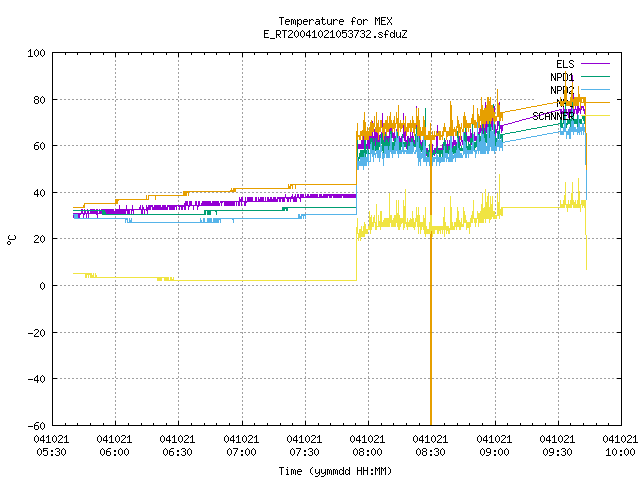Click the y-axis value -60
The width and height of the screenshot is (640, 480).
click(x=36, y=426)
